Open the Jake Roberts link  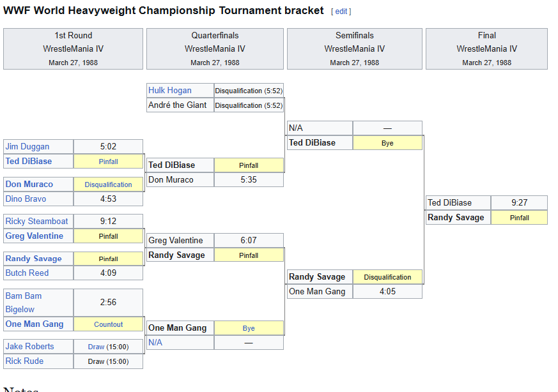click(30, 346)
